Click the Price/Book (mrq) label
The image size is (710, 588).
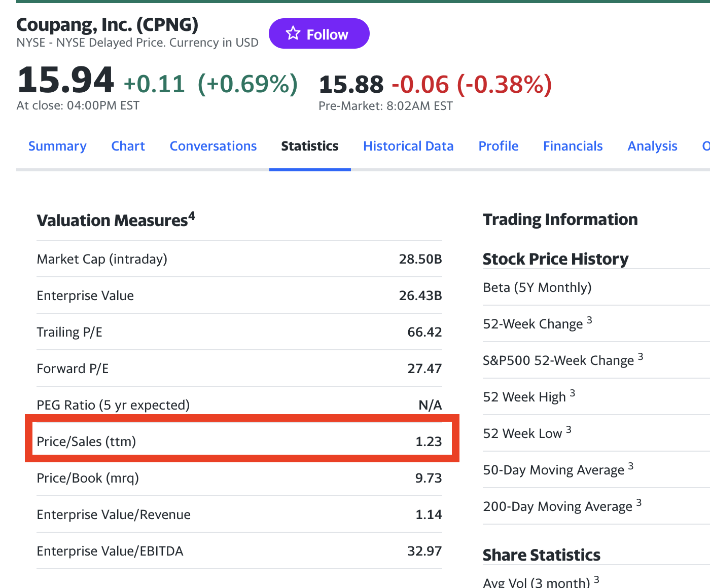tap(88, 478)
